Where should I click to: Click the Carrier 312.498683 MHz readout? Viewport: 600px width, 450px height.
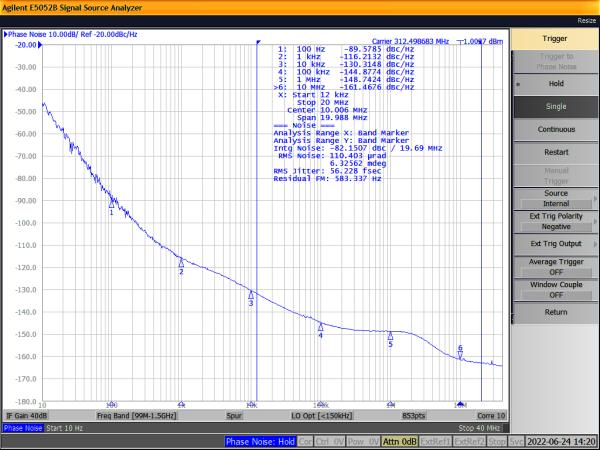point(410,41)
